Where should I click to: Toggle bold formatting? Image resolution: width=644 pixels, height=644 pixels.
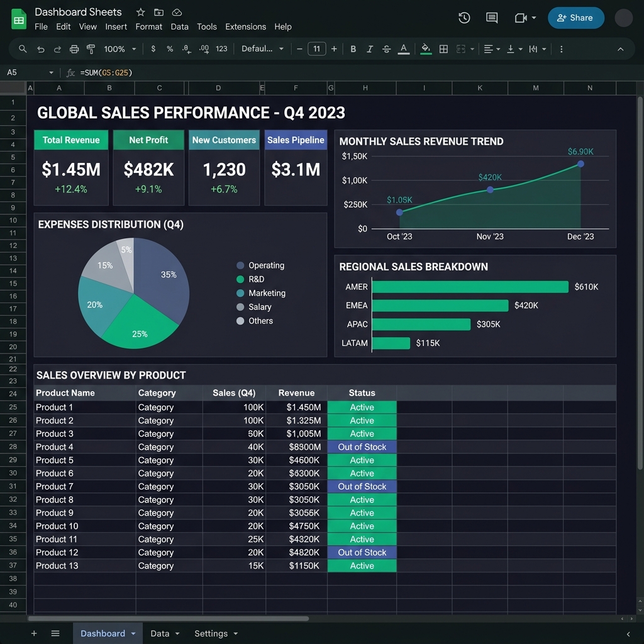pos(353,49)
